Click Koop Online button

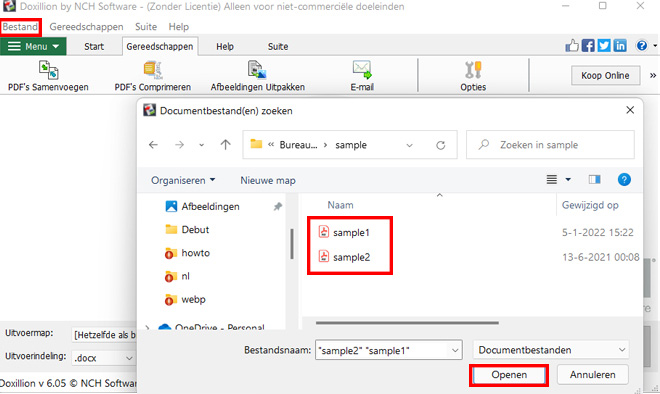pos(605,75)
